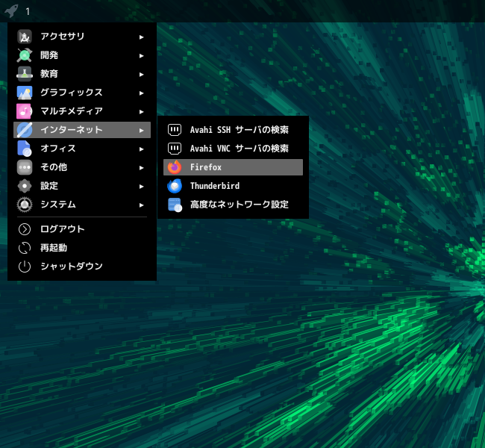
Task: Click the 開発 category icon
Action: pos(25,55)
